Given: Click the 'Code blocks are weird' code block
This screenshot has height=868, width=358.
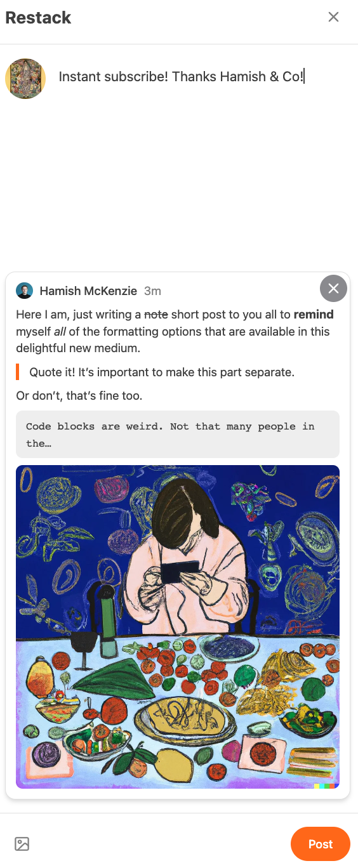Looking at the screenshot, I should (x=178, y=435).
